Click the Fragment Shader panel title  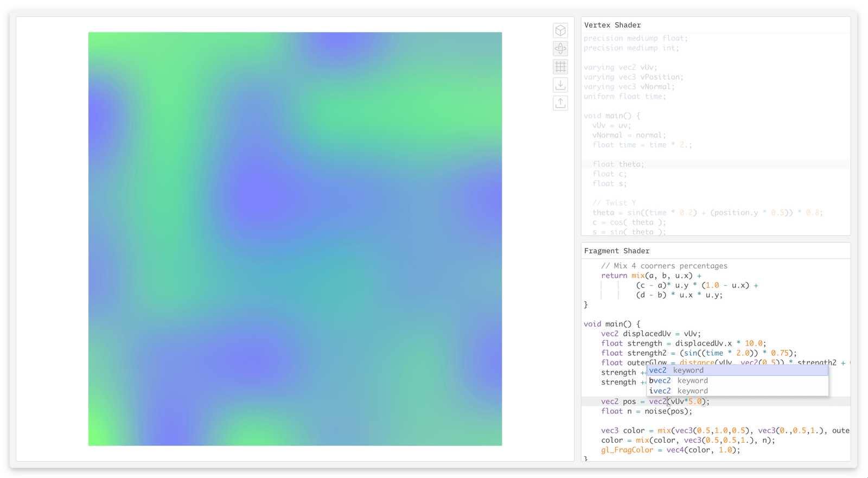coord(616,251)
